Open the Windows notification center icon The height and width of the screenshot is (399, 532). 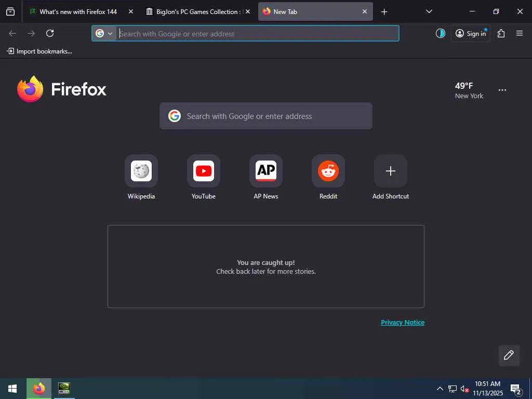[516, 389]
